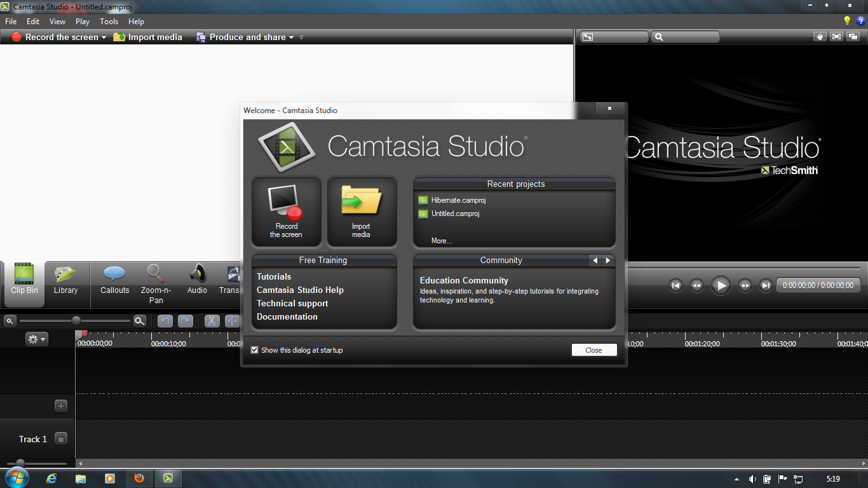Screen dimensions: 868x488
Task: Click the Rewind button in preview controls
Action: (696, 285)
